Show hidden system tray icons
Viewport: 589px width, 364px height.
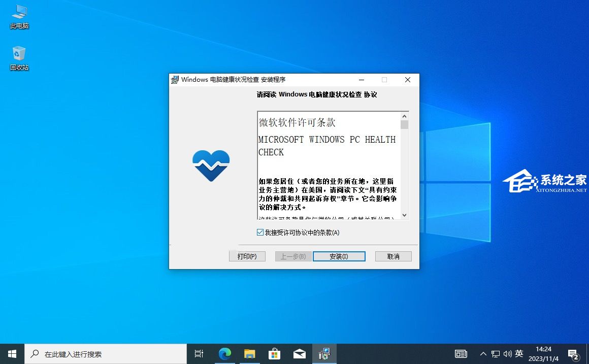click(483, 354)
